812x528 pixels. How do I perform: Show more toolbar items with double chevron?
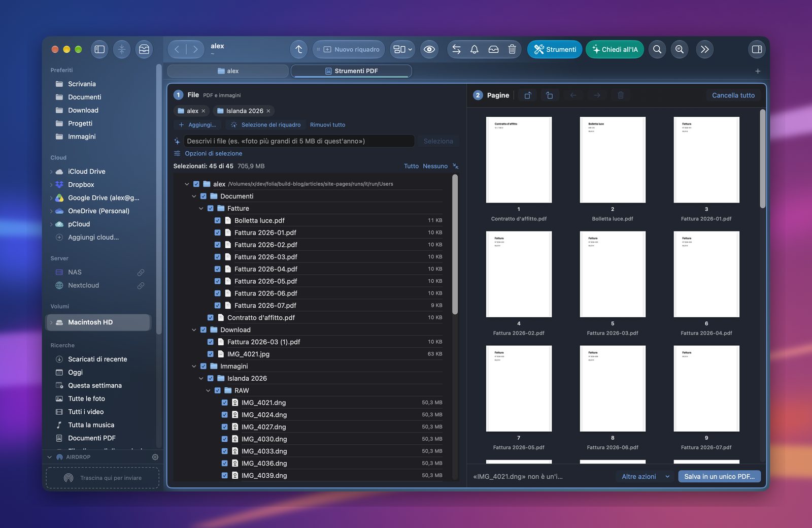pos(705,49)
